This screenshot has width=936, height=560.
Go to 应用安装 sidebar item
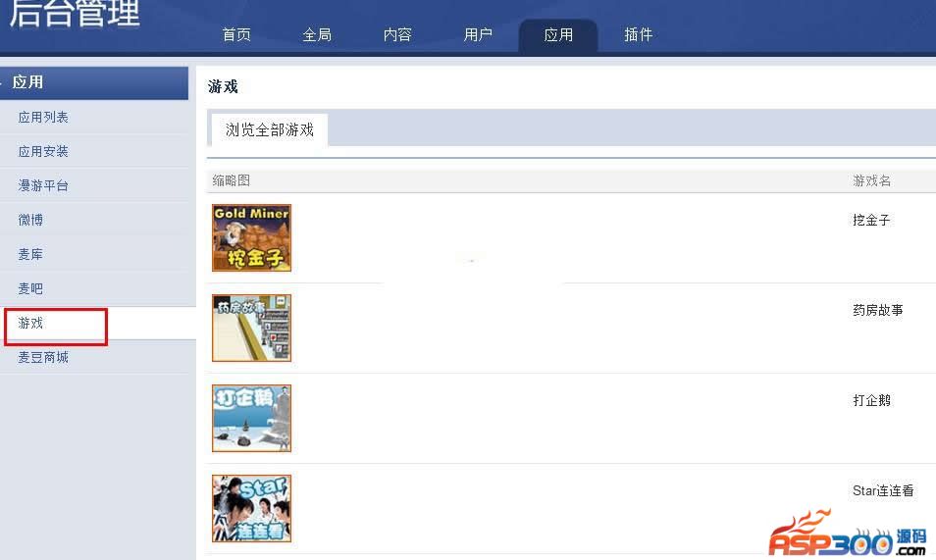[43, 151]
